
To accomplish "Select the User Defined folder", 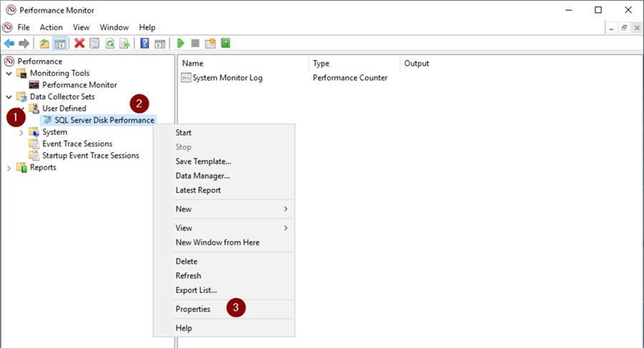I will pos(64,108).
